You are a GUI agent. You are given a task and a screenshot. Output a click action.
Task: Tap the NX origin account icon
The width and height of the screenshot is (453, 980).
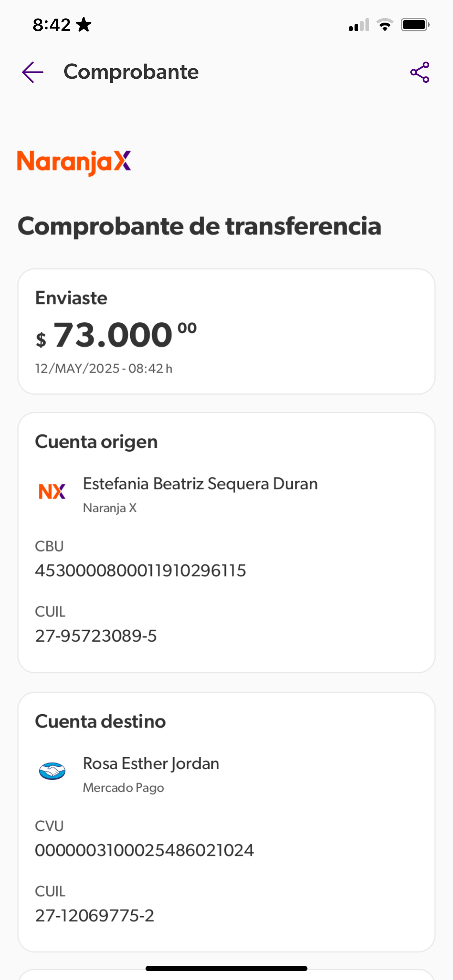pos(52,491)
